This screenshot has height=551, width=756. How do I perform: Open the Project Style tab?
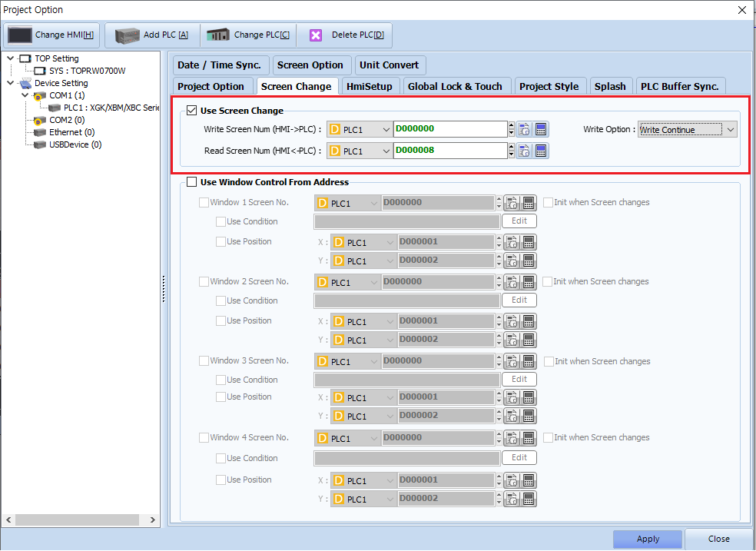click(x=549, y=86)
